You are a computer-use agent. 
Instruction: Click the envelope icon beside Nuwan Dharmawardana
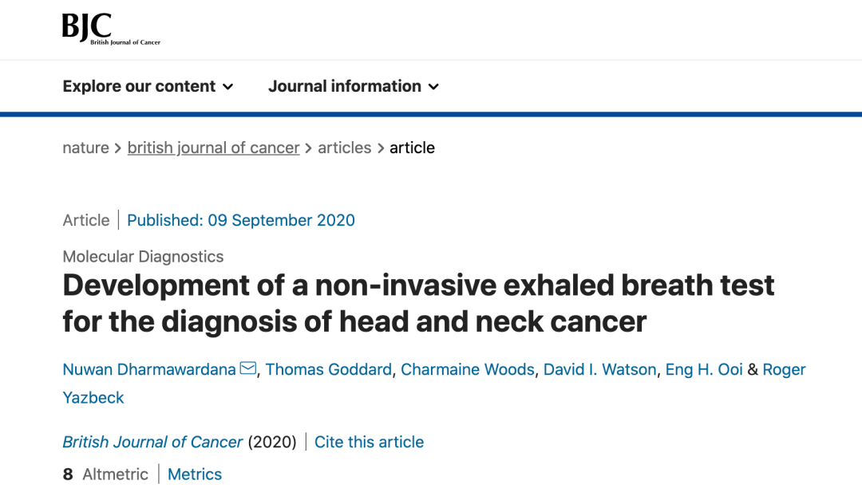(x=248, y=368)
